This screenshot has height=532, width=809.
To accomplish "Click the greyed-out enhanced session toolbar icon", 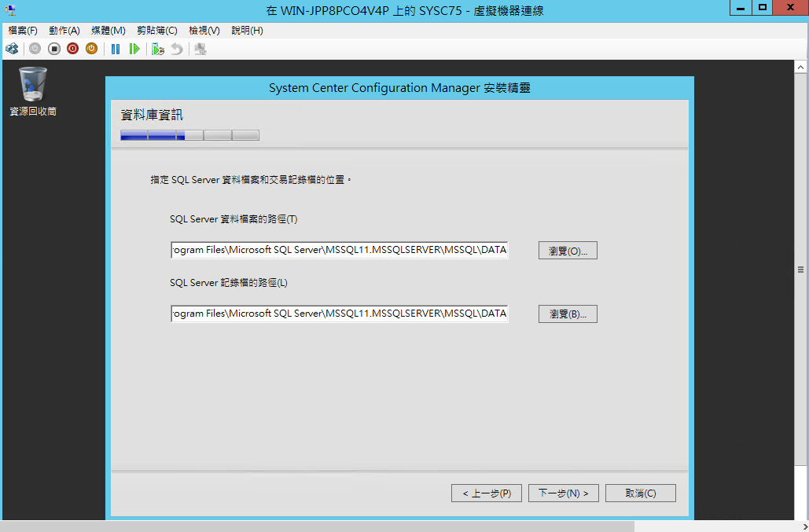I will [200, 49].
